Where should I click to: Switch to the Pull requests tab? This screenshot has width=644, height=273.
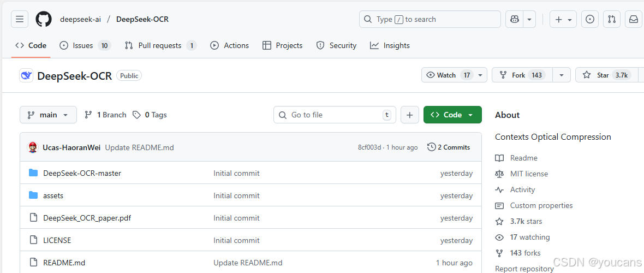pos(160,46)
